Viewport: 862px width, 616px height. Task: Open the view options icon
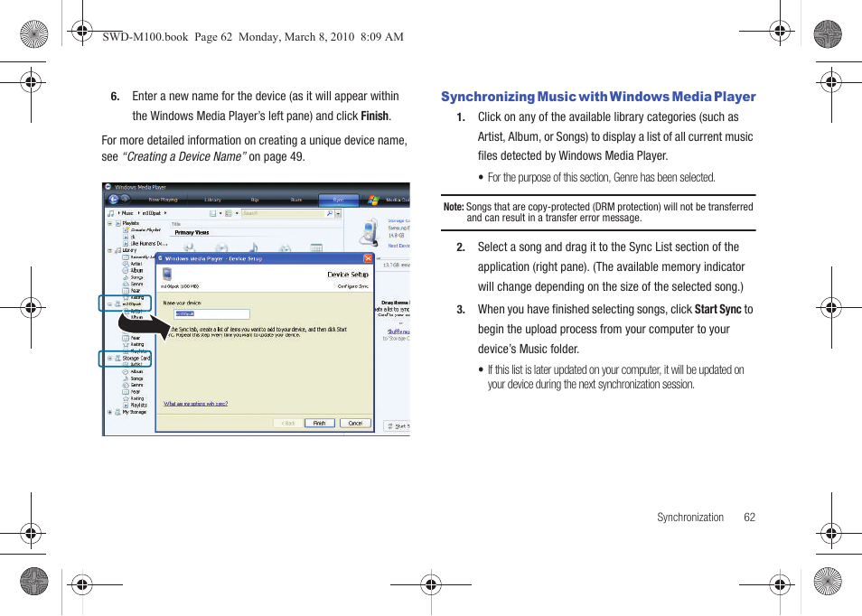(x=228, y=213)
